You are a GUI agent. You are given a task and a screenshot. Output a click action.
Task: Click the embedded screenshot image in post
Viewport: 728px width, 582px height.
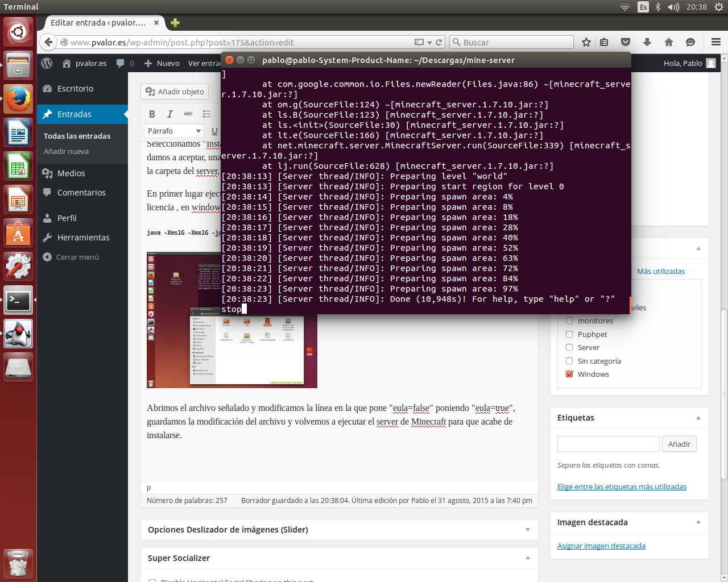coord(231,320)
